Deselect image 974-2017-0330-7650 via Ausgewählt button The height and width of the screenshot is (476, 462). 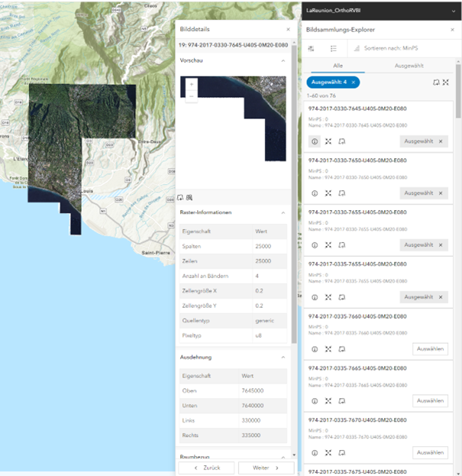tap(424, 193)
